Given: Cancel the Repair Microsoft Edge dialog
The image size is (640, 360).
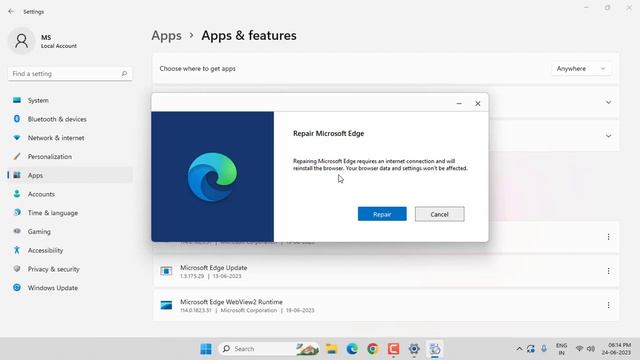Looking at the screenshot, I should coord(440,214).
